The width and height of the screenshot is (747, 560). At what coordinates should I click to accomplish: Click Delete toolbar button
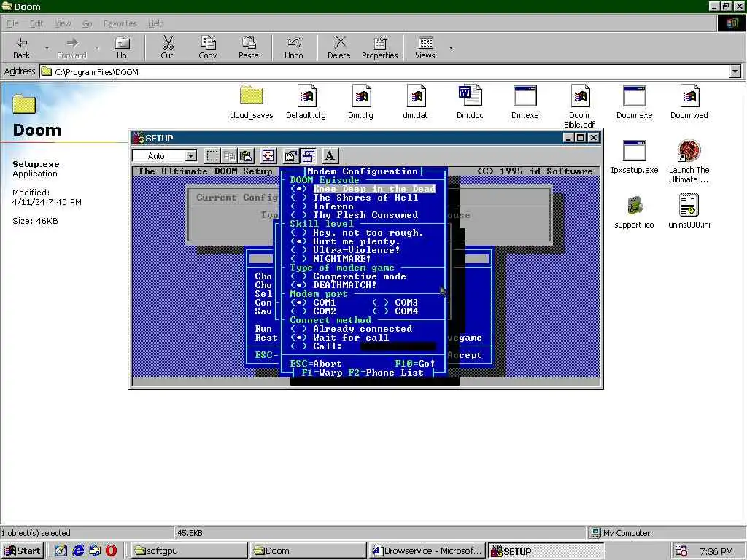point(339,47)
